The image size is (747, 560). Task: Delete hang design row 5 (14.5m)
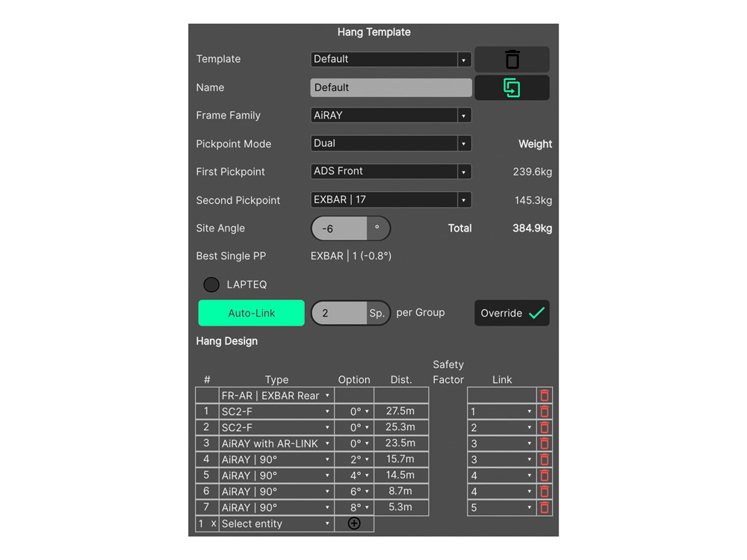coord(544,475)
